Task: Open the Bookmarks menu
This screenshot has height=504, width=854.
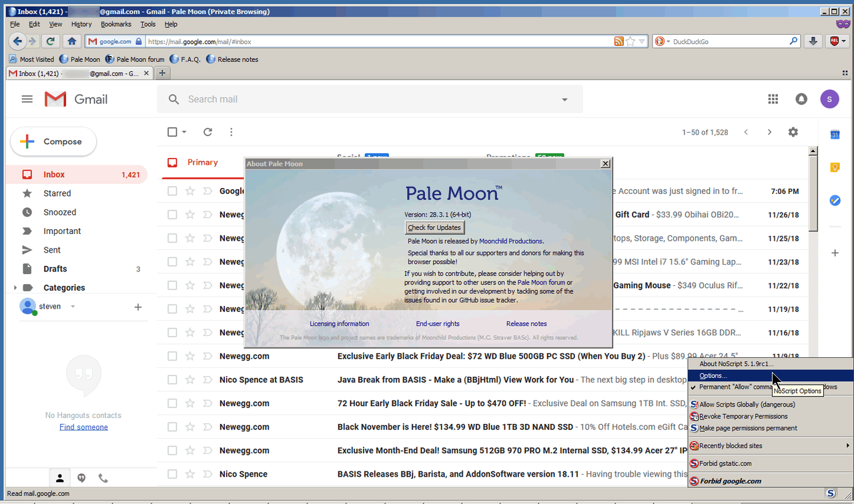Action: [x=116, y=24]
